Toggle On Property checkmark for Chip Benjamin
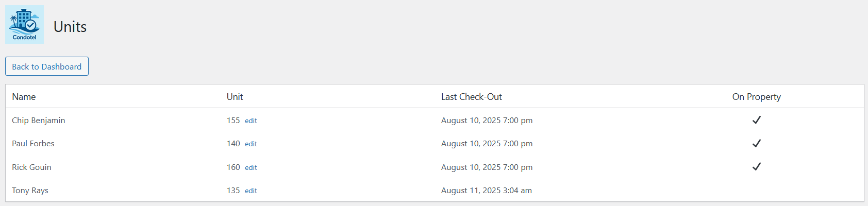Image resolution: width=868 pixels, height=206 pixels. click(756, 120)
